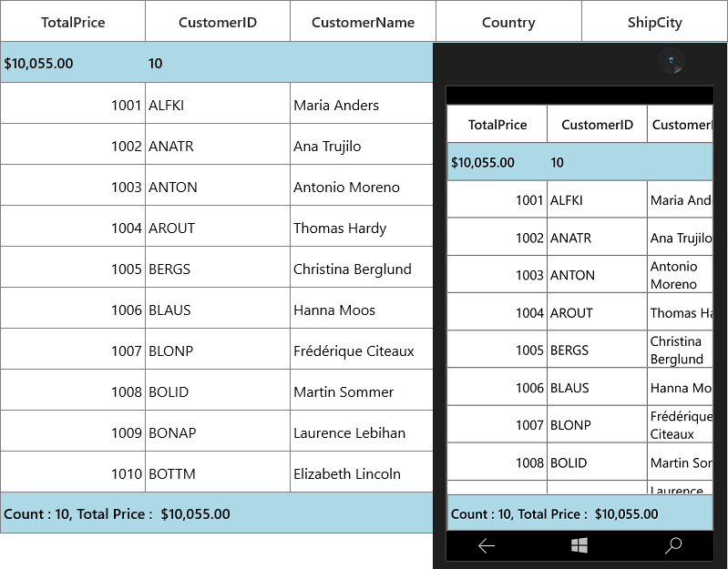This screenshot has width=728, height=569.
Task: Select the ANATR cell in the desktop grid
Action: click(x=218, y=144)
